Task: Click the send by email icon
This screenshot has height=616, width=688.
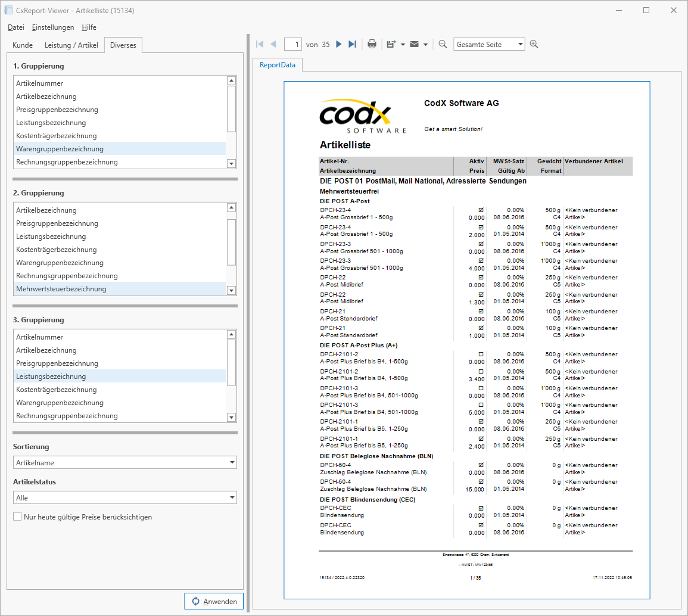Action: coord(414,44)
